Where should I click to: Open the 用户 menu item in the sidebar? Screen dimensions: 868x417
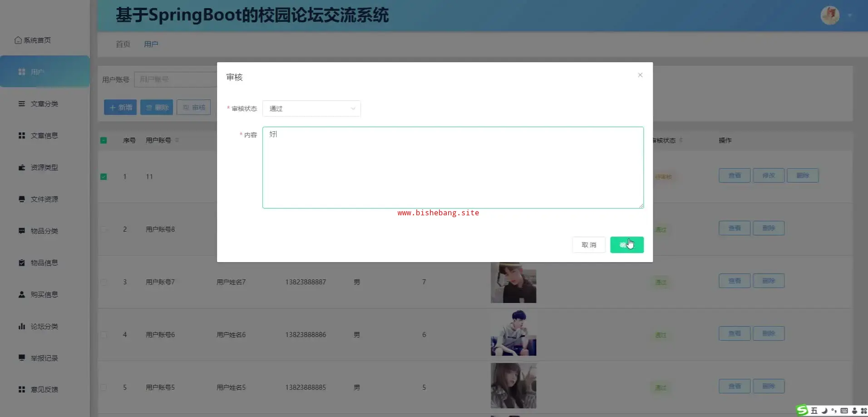pos(45,72)
